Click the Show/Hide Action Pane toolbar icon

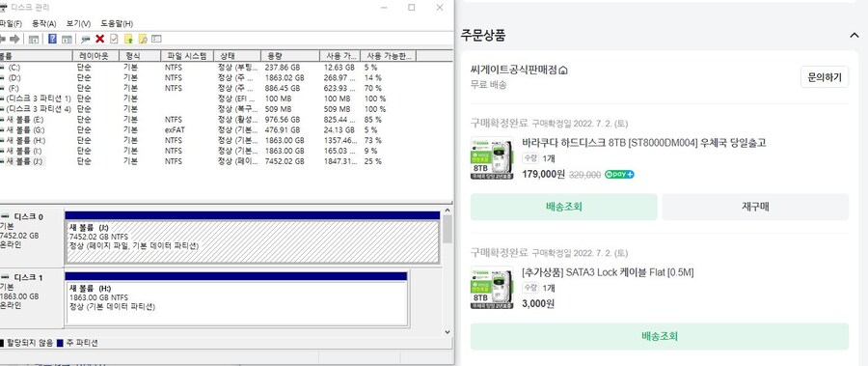67,39
